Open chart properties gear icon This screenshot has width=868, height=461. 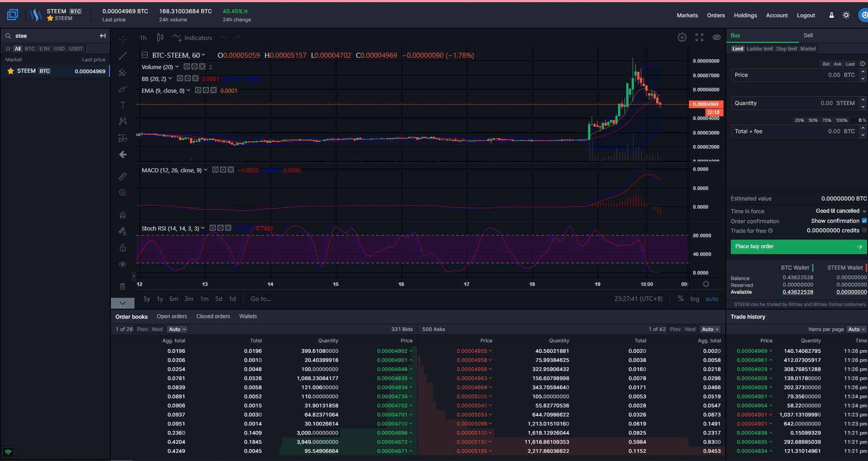(x=682, y=37)
